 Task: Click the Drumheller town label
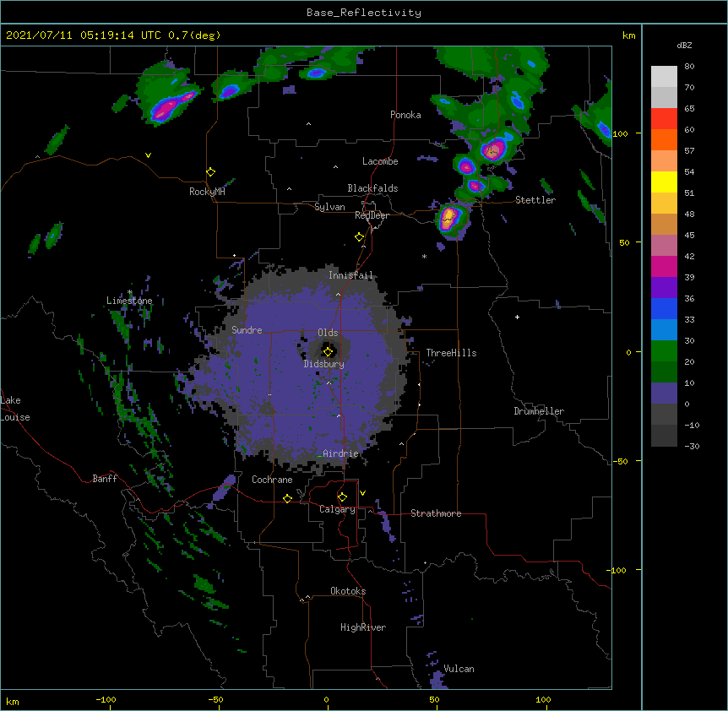pyautogui.click(x=539, y=411)
